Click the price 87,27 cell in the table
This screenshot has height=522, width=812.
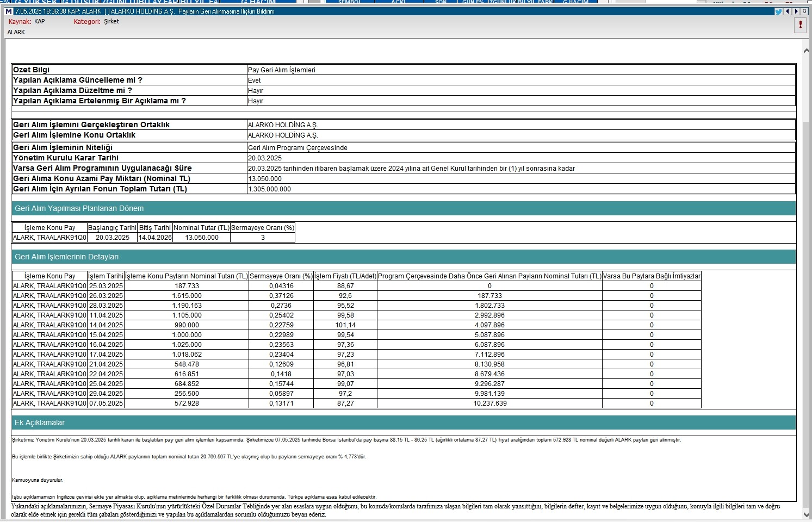tap(345, 403)
